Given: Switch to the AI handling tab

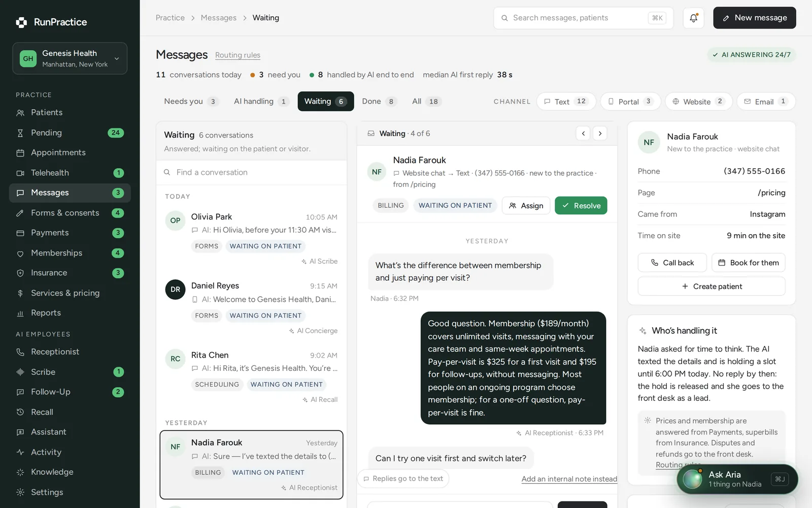Looking at the screenshot, I should point(261,102).
